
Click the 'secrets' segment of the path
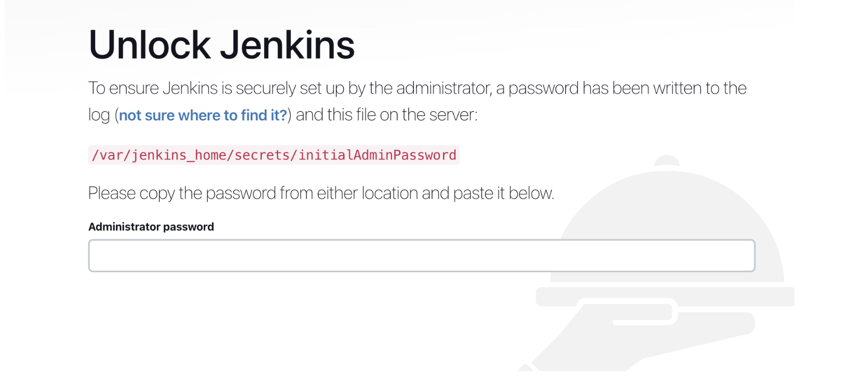click(x=262, y=155)
